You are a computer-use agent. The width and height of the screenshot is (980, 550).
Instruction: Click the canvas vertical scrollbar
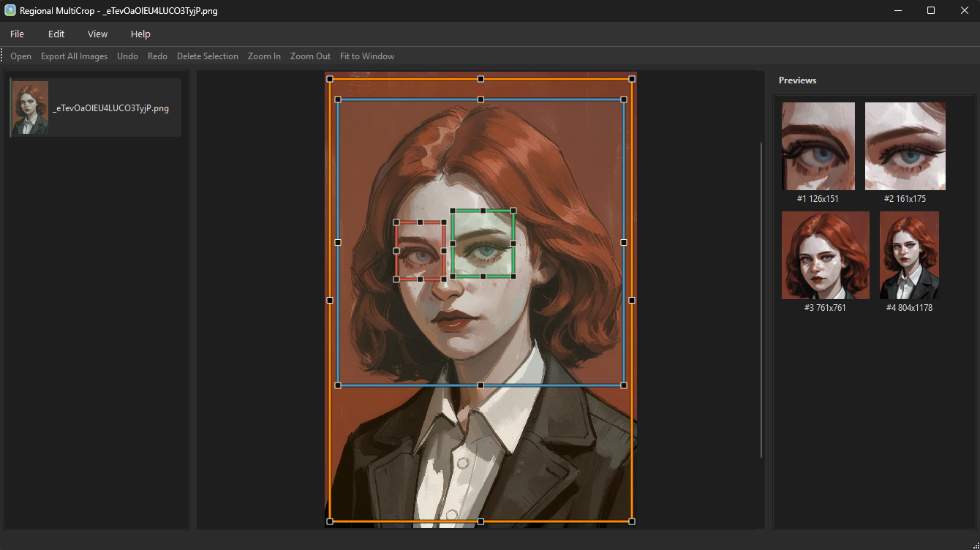(x=761, y=300)
